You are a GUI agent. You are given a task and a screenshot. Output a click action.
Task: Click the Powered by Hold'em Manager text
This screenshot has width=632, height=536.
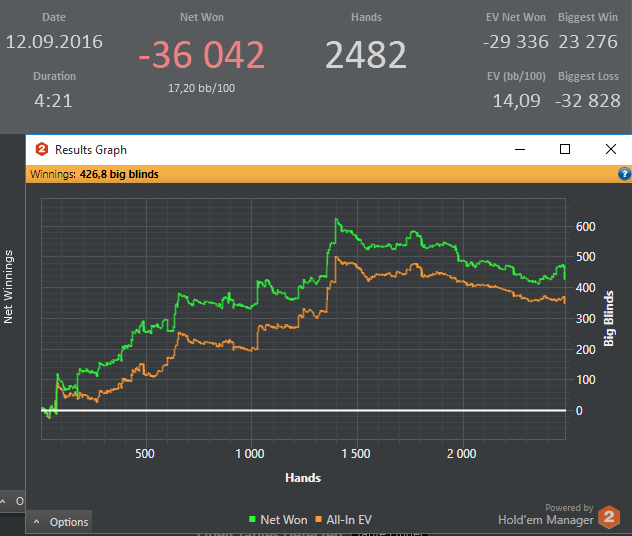click(x=546, y=515)
